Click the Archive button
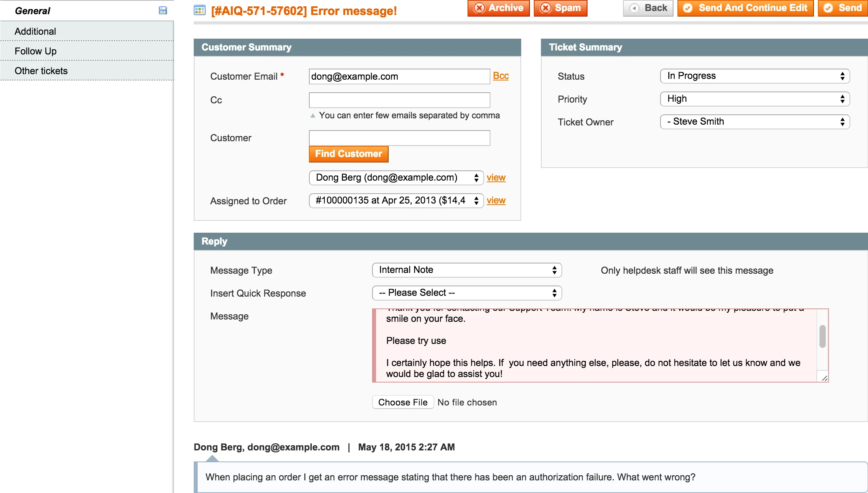 coord(498,8)
